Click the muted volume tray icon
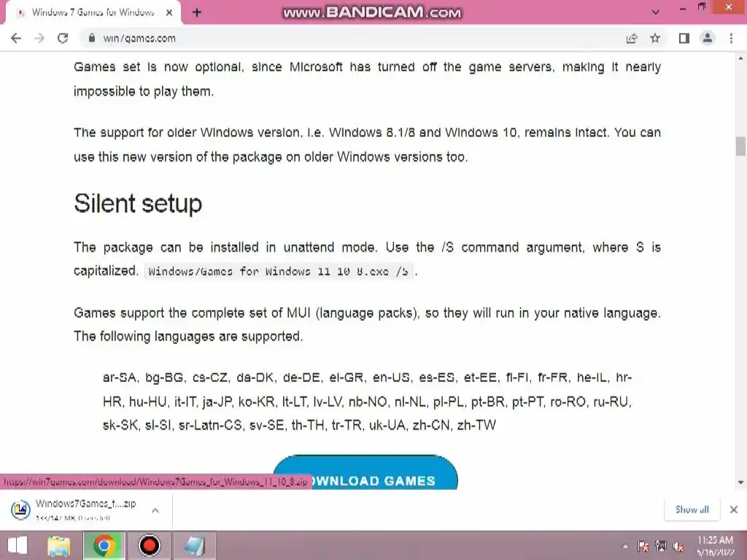 point(678,547)
